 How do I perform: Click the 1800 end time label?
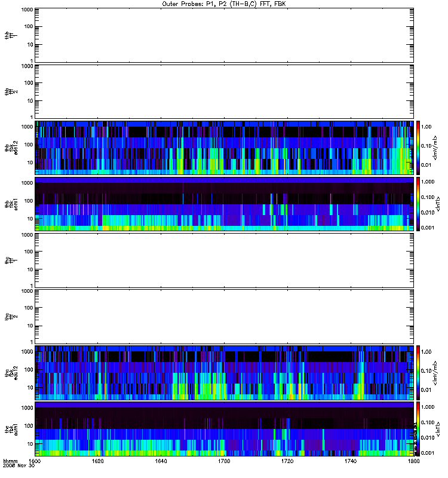[413, 461]
